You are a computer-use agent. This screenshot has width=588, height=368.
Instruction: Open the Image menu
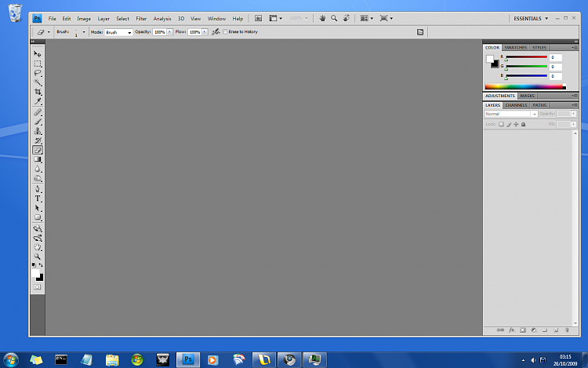84,18
